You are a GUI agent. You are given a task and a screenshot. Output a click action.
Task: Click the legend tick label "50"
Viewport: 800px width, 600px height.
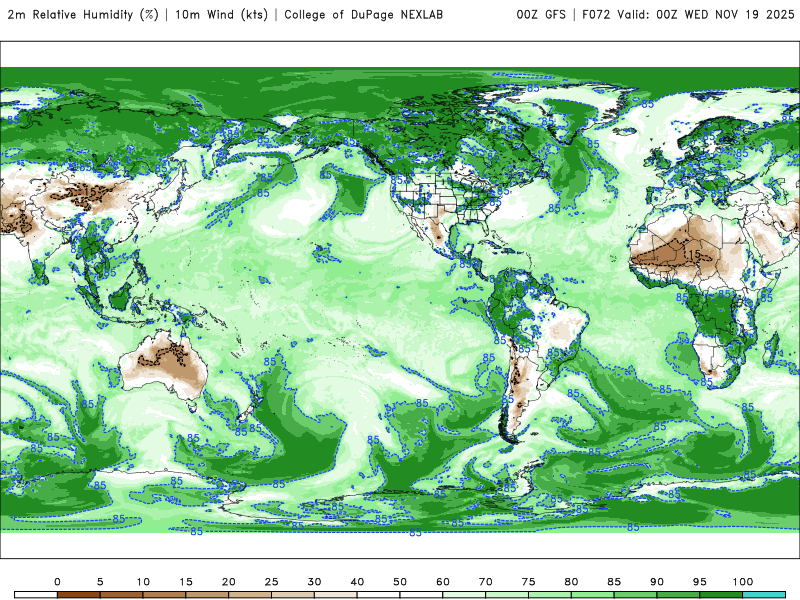pos(400,582)
